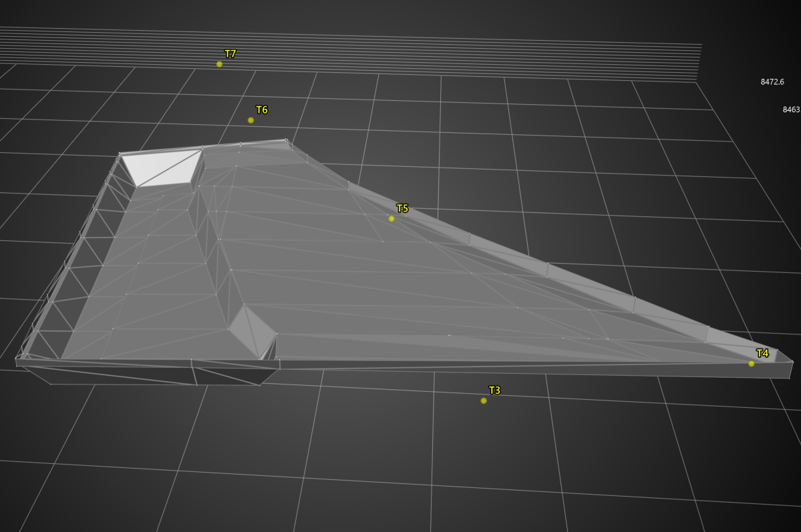Click the 8472.6 coordinate label
This screenshot has width=801, height=532.
tap(772, 82)
